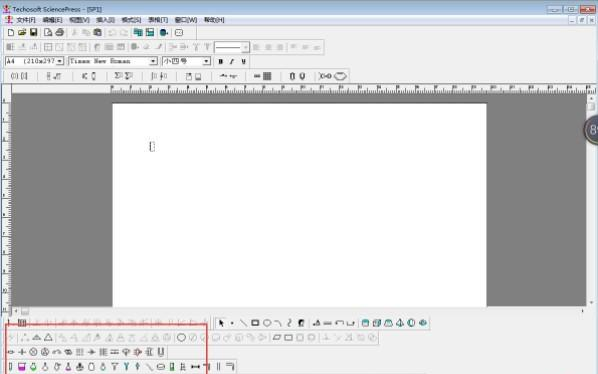Click the horizontal scrollbar right arrow
598x374 pixels.
(x=582, y=311)
